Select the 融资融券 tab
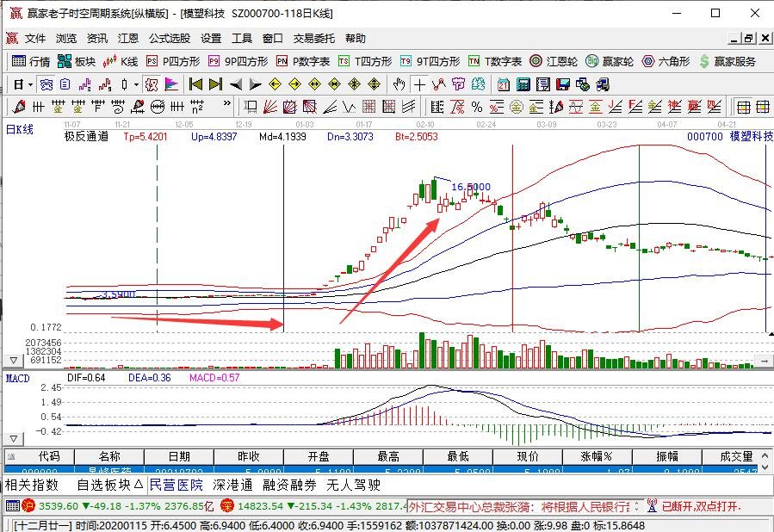Screen dimensions: 774x532 289,485
